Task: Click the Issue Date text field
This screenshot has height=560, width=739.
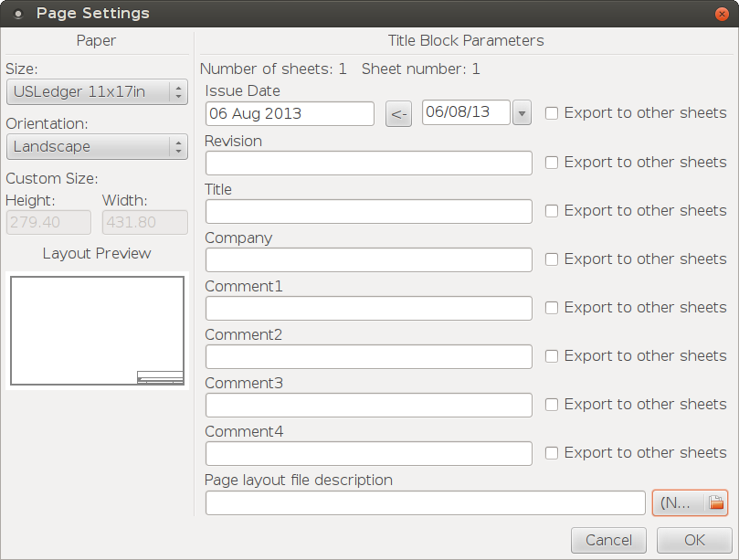Action: pos(290,113)
